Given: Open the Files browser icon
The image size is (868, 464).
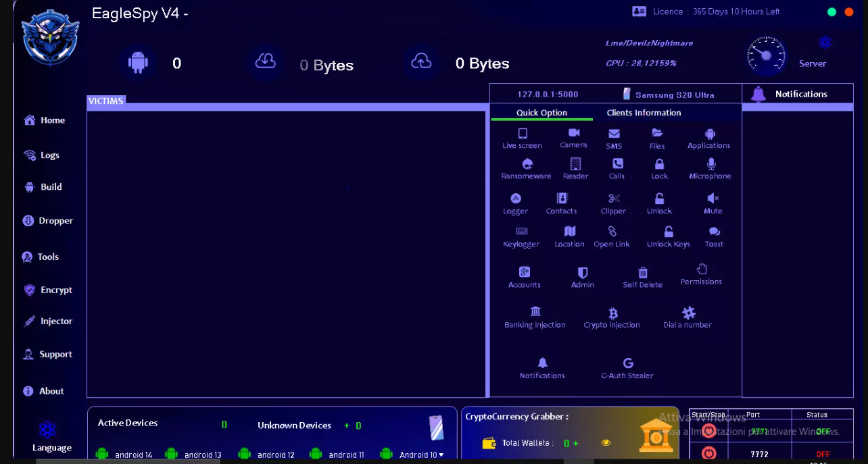Looking at the screenshot, I should click(657, 133).
